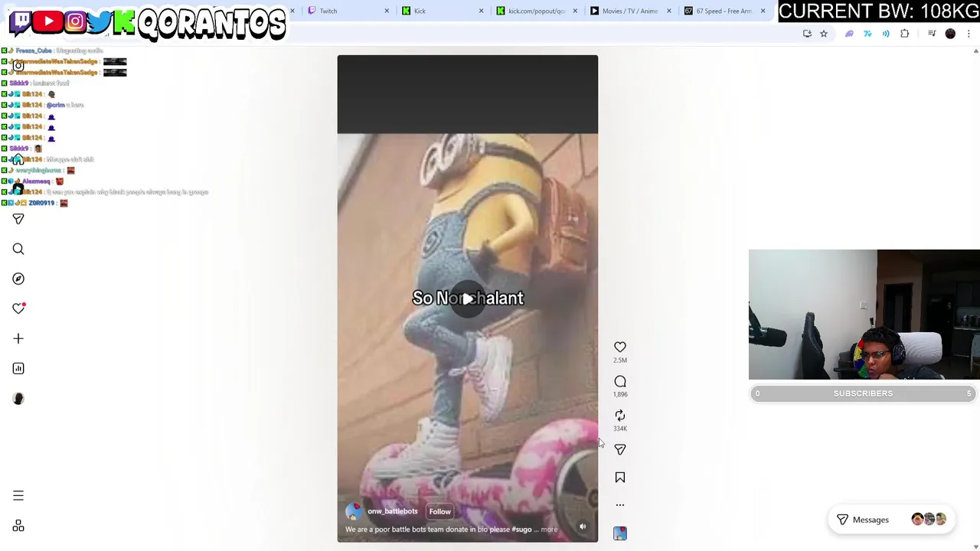
Task: Click the reel like count 2.5M
Action: click(x=620, y=360)
